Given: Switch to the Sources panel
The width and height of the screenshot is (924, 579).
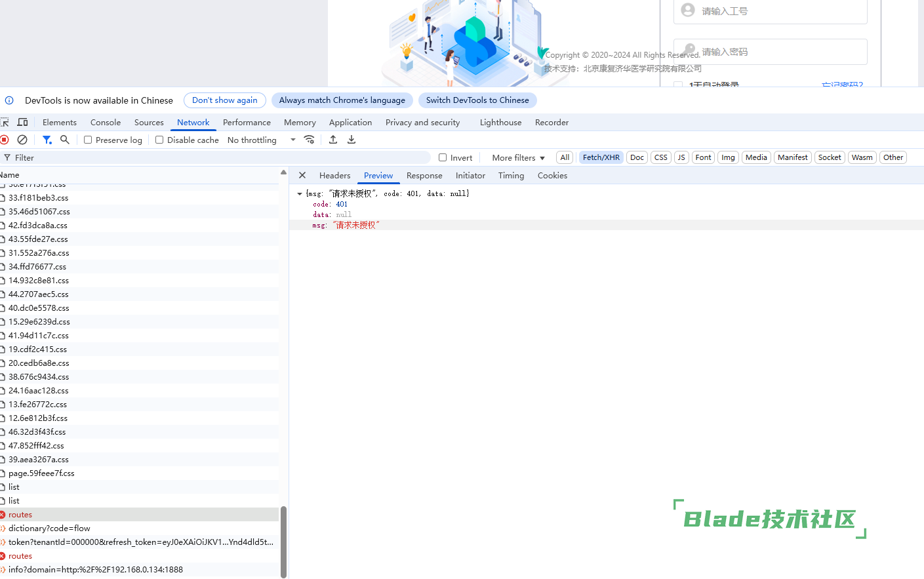Looking at the screenshot, I should pos(149,122).
